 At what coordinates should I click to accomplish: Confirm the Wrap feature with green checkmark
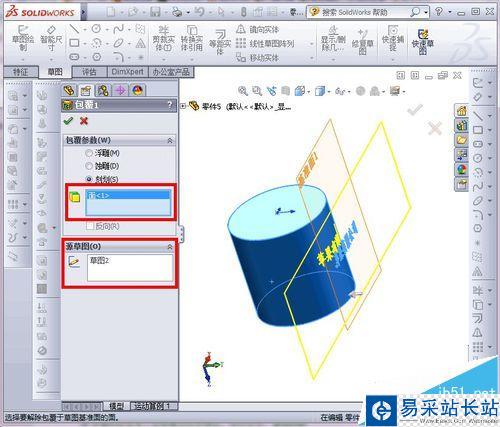(x=68, y=121)
